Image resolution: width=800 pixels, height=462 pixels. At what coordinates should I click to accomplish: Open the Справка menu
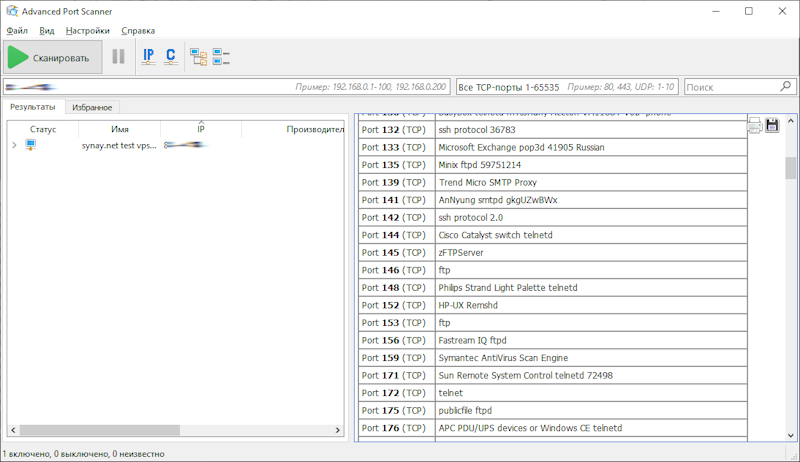(138, 31)
